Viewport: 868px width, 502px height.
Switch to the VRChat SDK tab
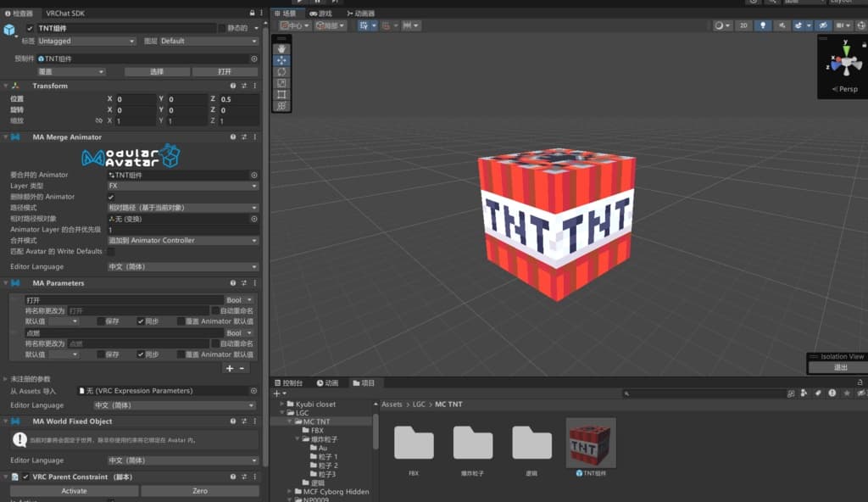point(65,14)
